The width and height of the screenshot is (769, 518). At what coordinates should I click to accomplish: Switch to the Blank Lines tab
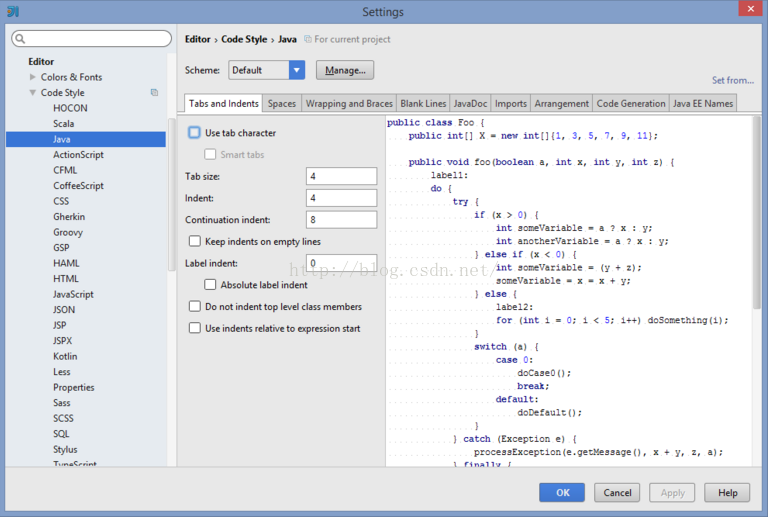423,104
